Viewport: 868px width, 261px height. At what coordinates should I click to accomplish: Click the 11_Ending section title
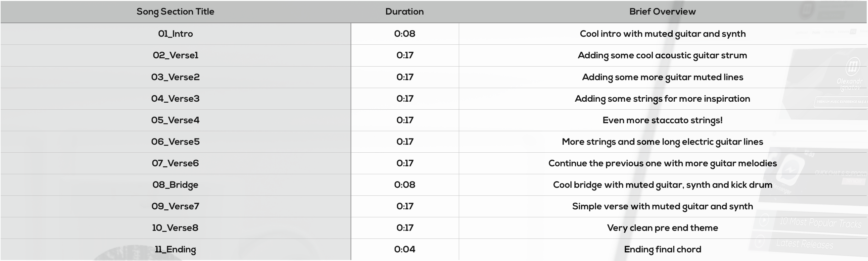(x=175, y=249)
